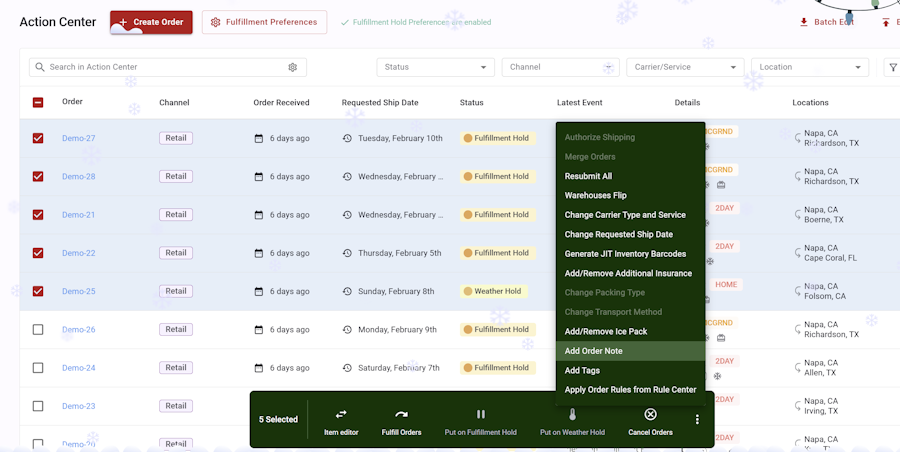Uncheck the Demo-27 order checkbox
Image resolution: width=900 pixels, height=452 pixels.
[38, 138]
